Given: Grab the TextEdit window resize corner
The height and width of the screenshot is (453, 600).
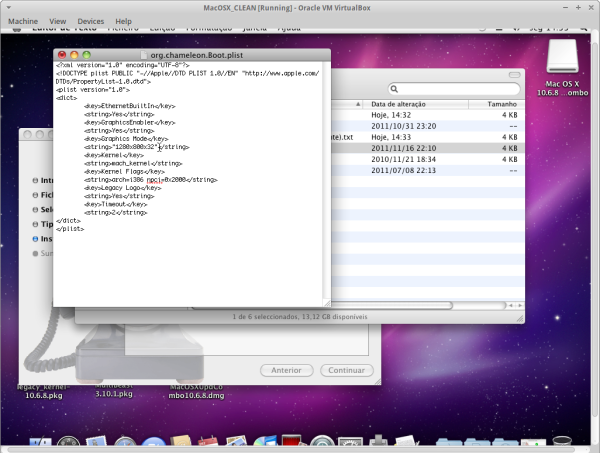Looking at the screenshot, I should pyautogui.click(x=327, y=303).
